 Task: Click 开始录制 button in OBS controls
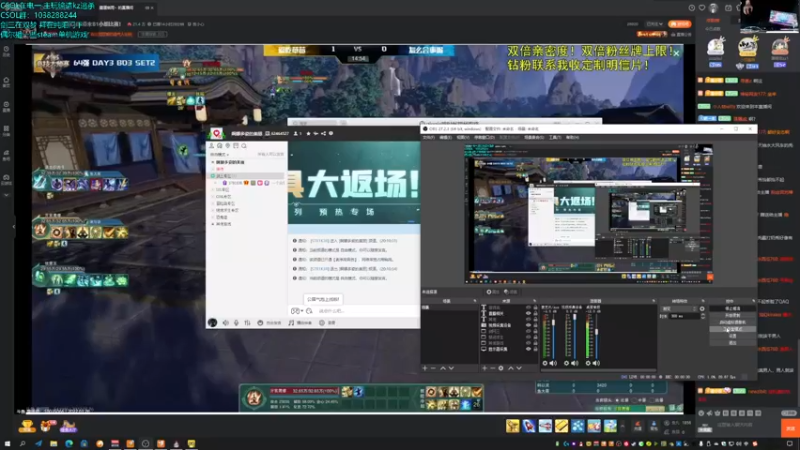(x=732, y=315)
